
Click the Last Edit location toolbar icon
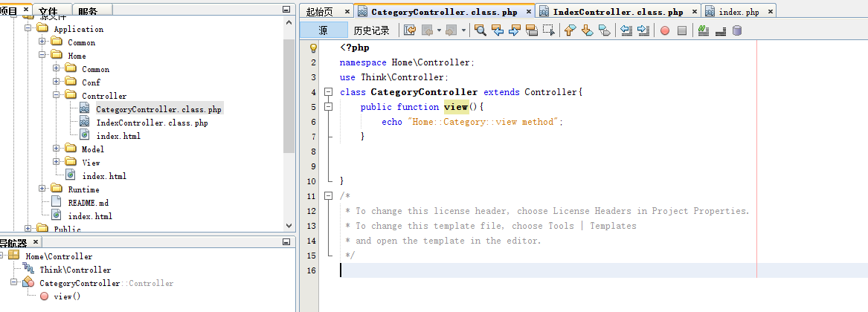click(x=411, y=30)
